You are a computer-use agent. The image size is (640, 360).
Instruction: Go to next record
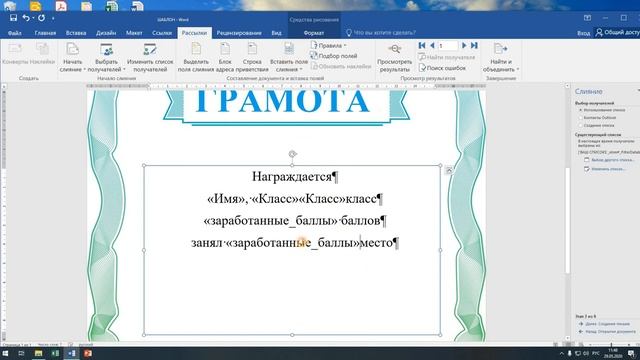pyautogui.click(x=464, y=45)
